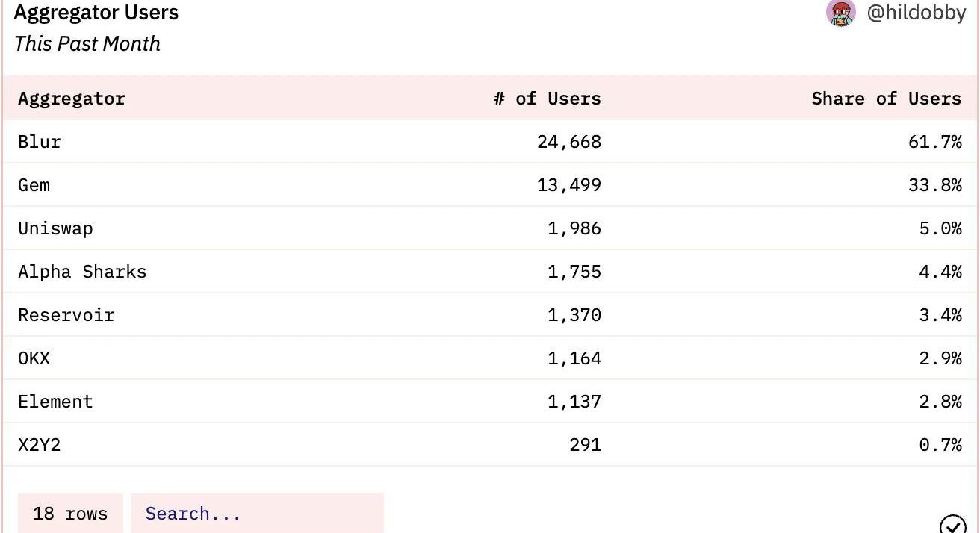The height and width of the screenshot is (533, 980).
Task: Click the This Past Month subtitle
Action: click(x=87, y=43)
